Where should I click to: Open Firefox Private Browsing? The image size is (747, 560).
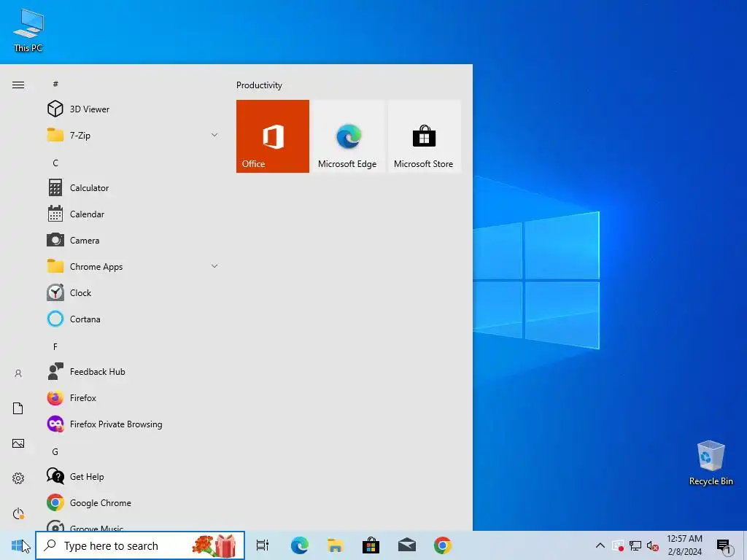coord(133,424)
